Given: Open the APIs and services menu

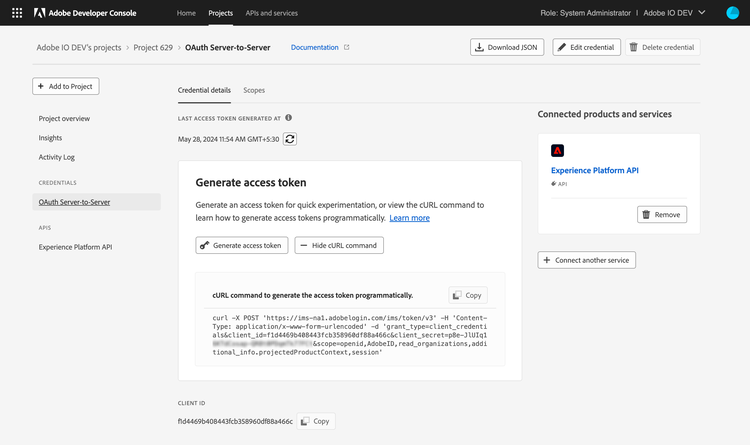Looking at the screenshot, I should click(271, 13).
